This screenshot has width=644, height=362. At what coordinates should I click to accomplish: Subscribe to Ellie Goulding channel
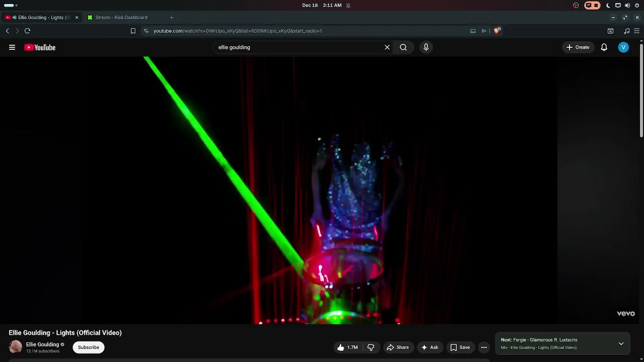[x=89, y=347]
